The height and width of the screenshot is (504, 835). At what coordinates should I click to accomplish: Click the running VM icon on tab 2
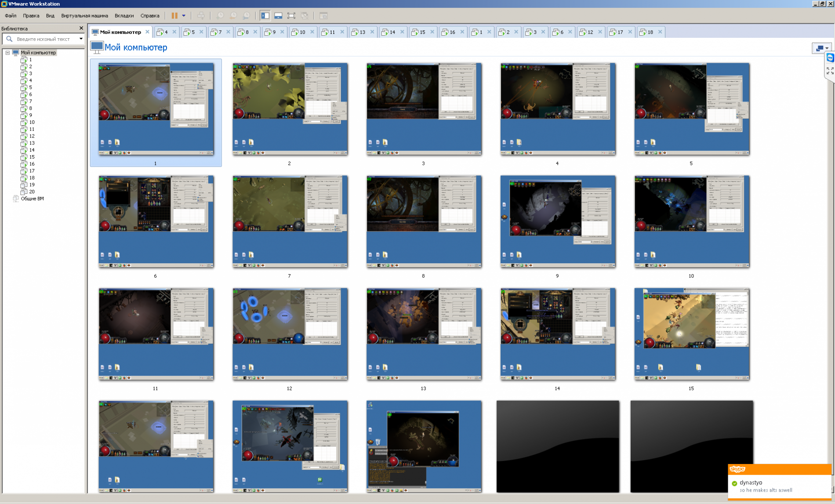pyautogui.click(x=502, y=32)
